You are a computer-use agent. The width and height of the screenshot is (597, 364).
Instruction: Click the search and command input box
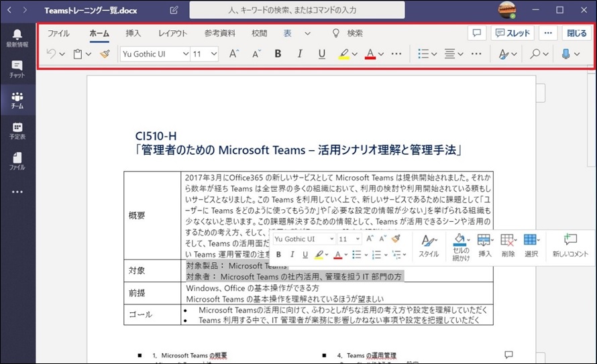297,10
